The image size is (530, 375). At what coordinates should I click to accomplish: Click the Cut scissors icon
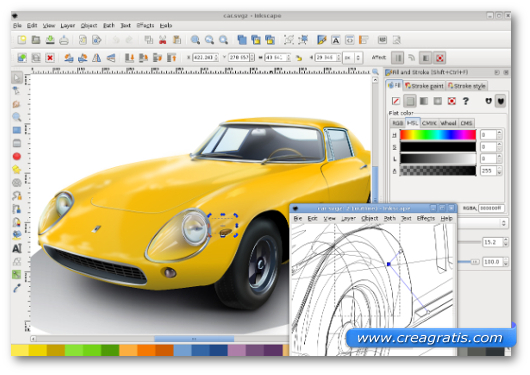click(x=163, y=40)
